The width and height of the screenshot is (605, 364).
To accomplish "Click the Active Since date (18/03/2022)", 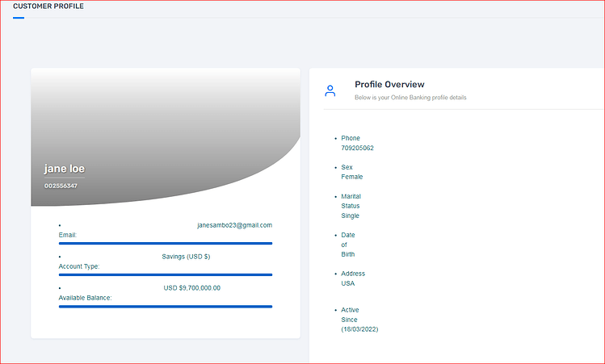I will coord(359,329).
